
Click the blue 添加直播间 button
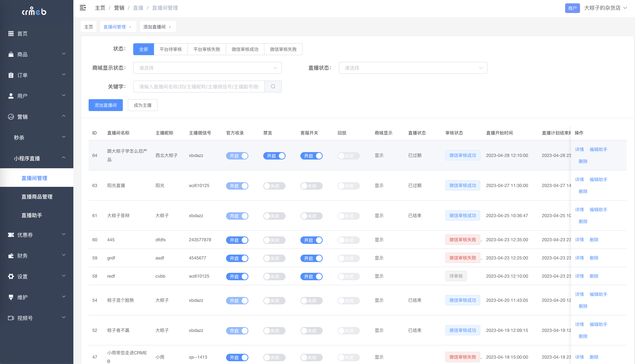(106, 105)
